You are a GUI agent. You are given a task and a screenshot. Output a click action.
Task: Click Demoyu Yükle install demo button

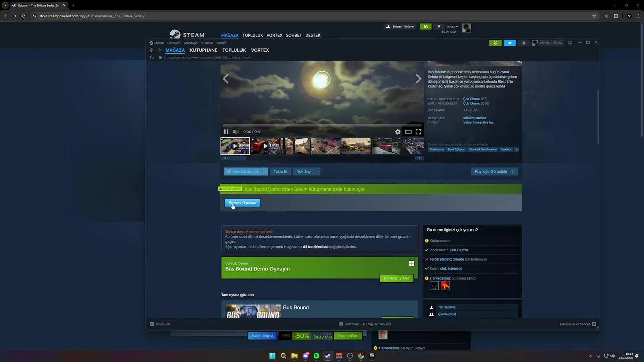(396, 278)
